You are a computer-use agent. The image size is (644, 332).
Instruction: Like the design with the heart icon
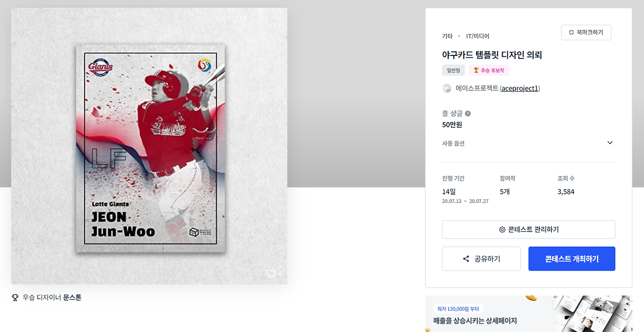(x=271, y=274)
